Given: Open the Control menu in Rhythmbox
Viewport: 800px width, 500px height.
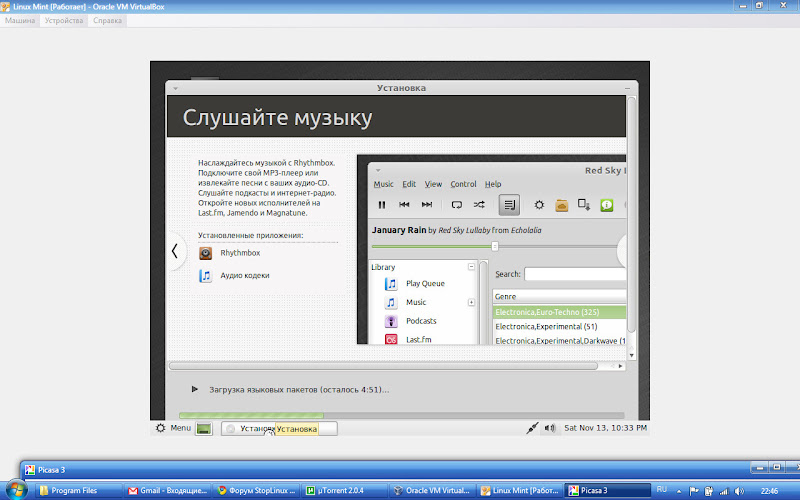Looking at the screenshot, I should 463,184.
